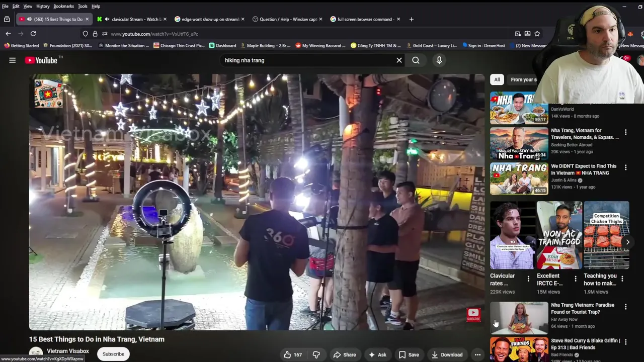Screen dimensions: 644x362
Task: Open the Sign in - DreamHost bookmark
Action: 484,45
